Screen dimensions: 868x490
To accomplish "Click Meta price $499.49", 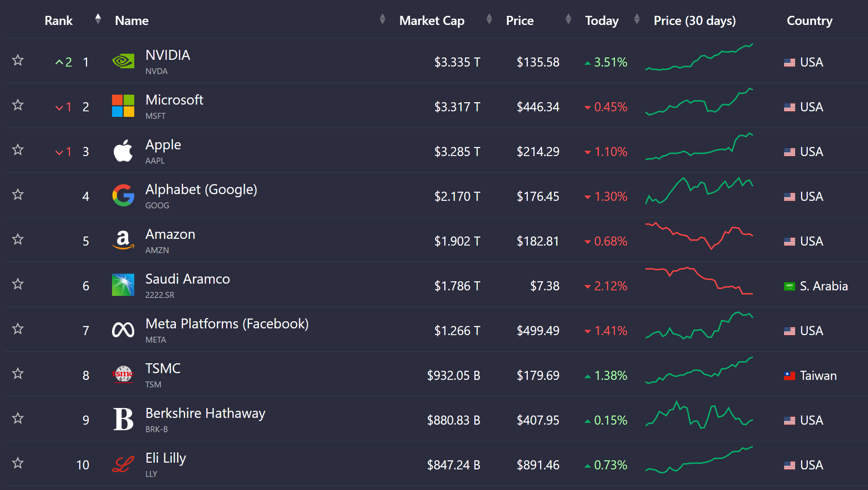I will 538,331.
